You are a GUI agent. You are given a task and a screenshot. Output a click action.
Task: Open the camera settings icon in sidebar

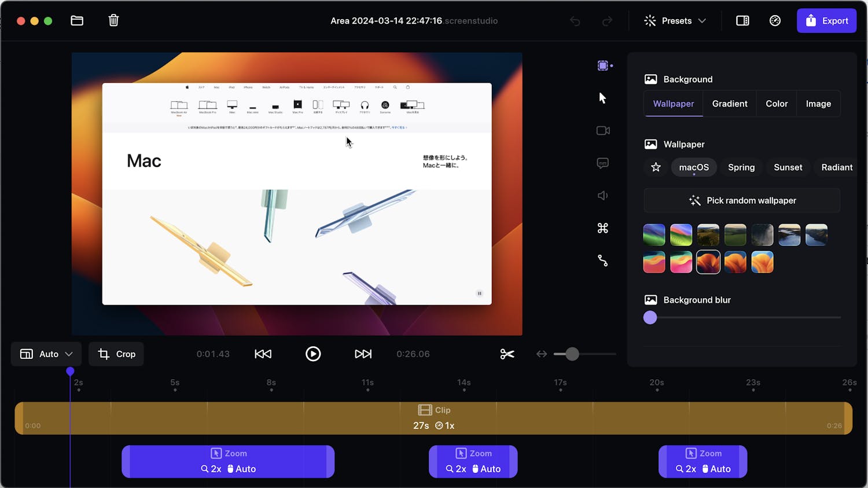pyautogui.click(x=603, y=131)
